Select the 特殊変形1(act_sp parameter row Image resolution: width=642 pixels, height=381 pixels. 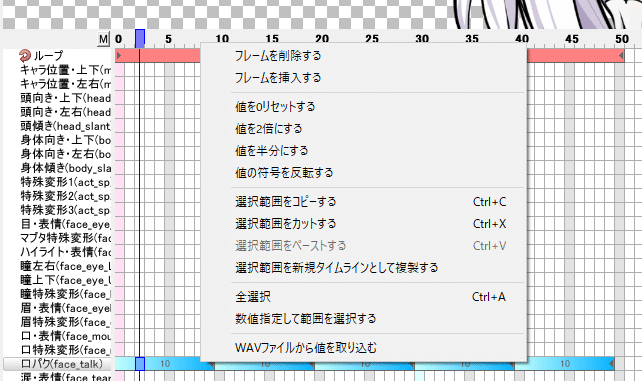(x=66, y=182)
